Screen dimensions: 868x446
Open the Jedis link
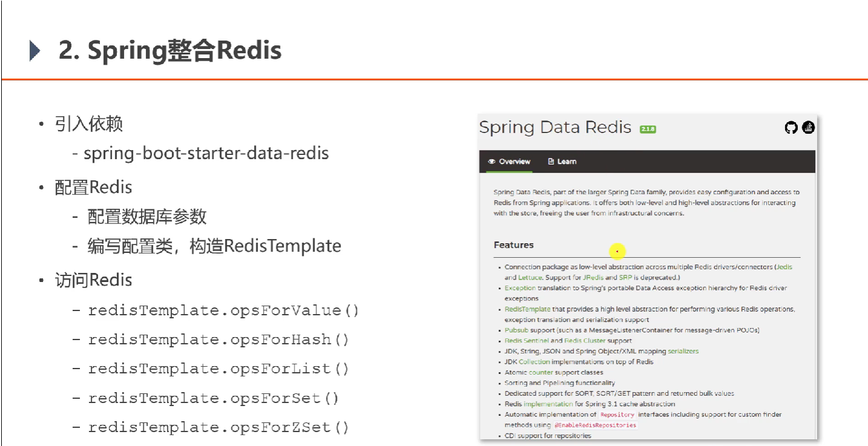[x=784, y=267]
